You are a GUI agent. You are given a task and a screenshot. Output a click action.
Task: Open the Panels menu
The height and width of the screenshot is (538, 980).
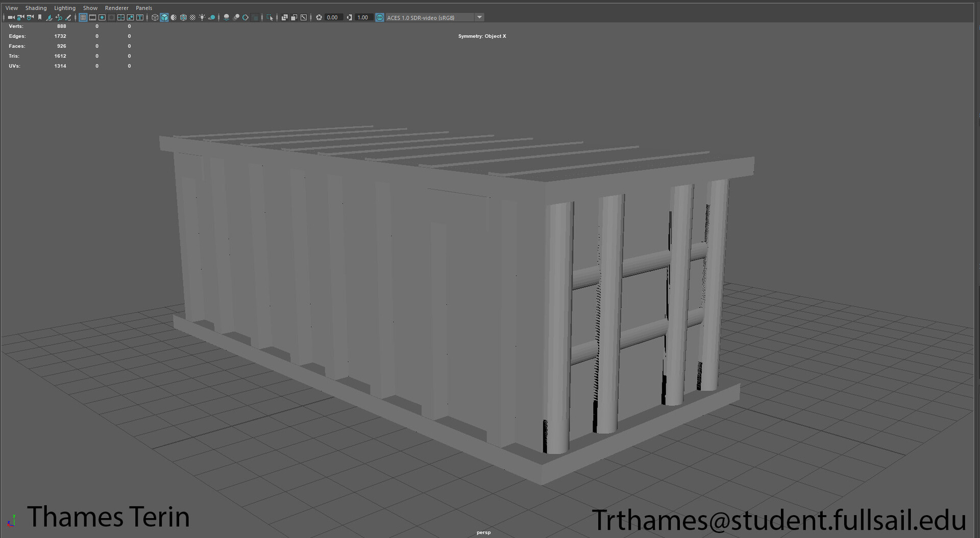144,8
